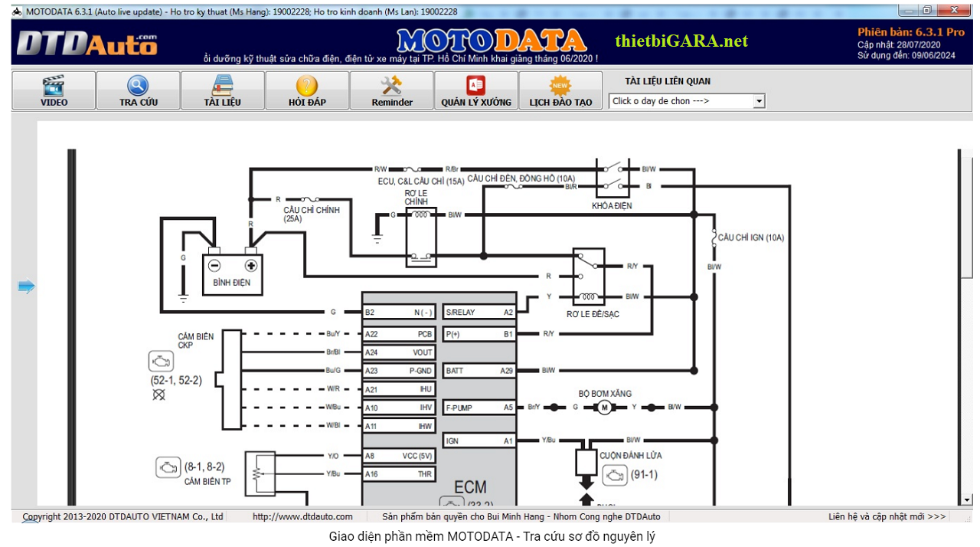The width and height of the screenshot is (980, 547).
Task: Launch QUẢN LÝ XƯỞNG workshop management
Action: coord(475,86)
